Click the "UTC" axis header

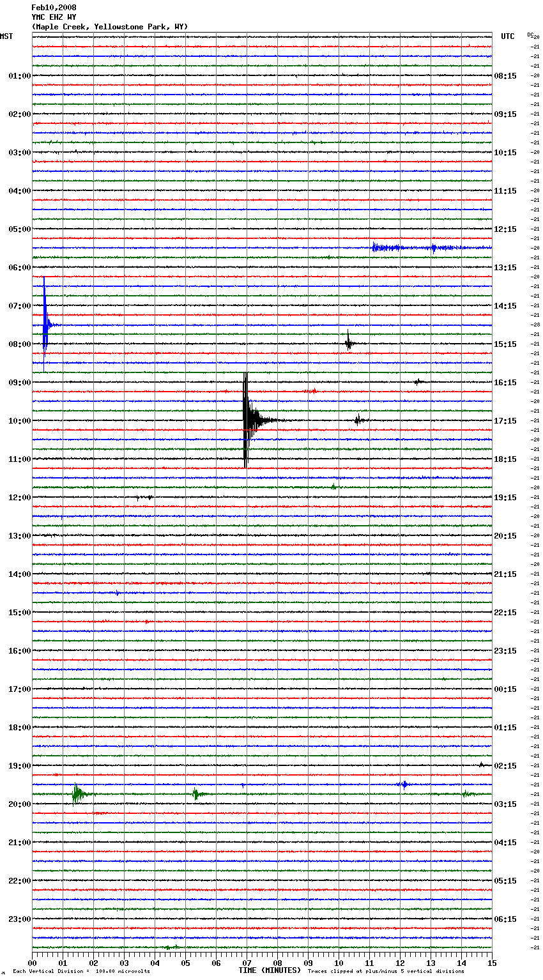(508, 36)
